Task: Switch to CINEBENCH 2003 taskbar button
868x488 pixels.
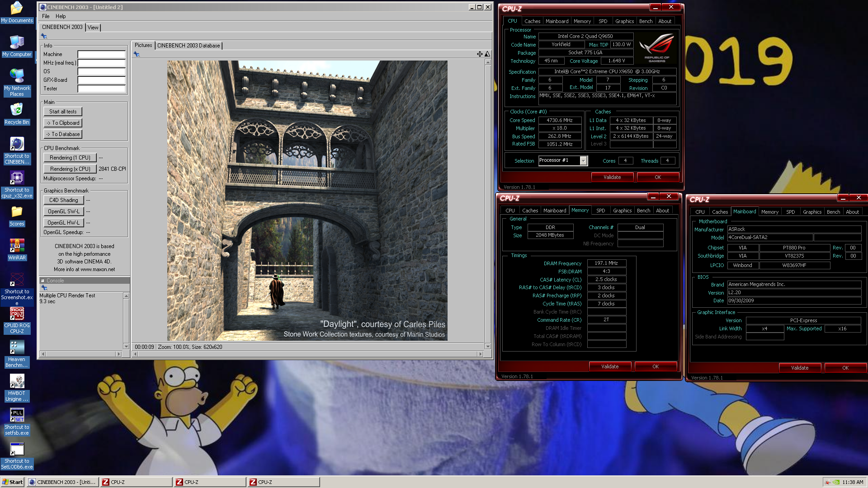Action: pos(63,482)
